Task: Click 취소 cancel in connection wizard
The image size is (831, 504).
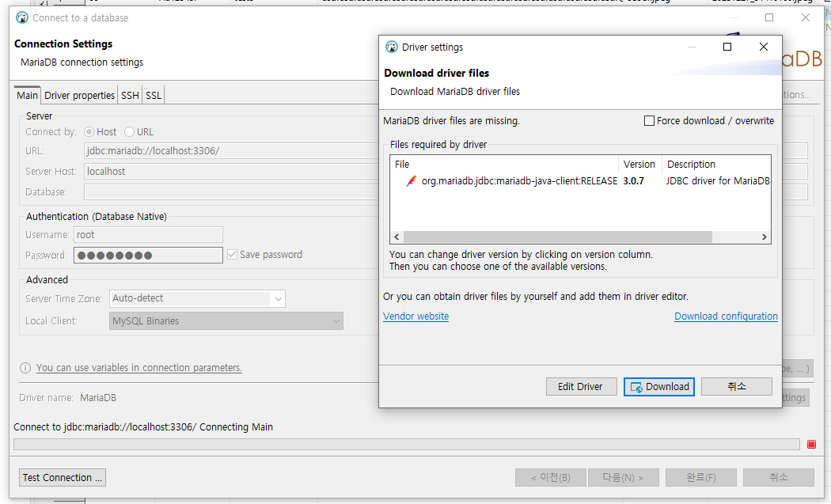Action: pos(779,478)
